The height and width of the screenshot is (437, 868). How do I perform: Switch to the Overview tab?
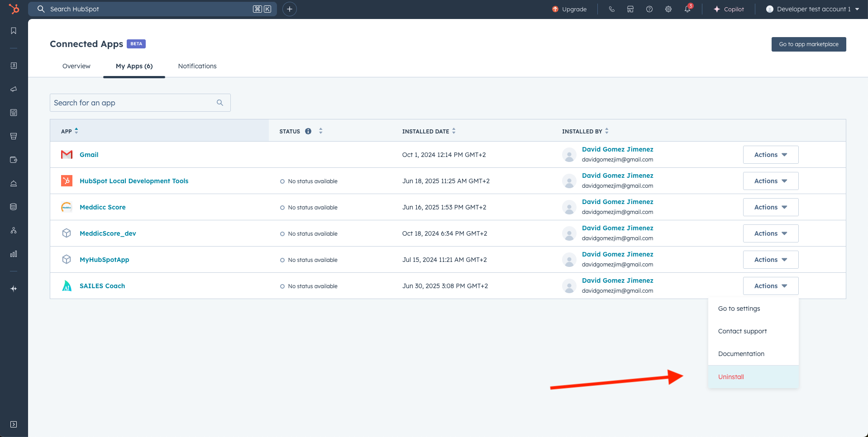click(76, 66)
